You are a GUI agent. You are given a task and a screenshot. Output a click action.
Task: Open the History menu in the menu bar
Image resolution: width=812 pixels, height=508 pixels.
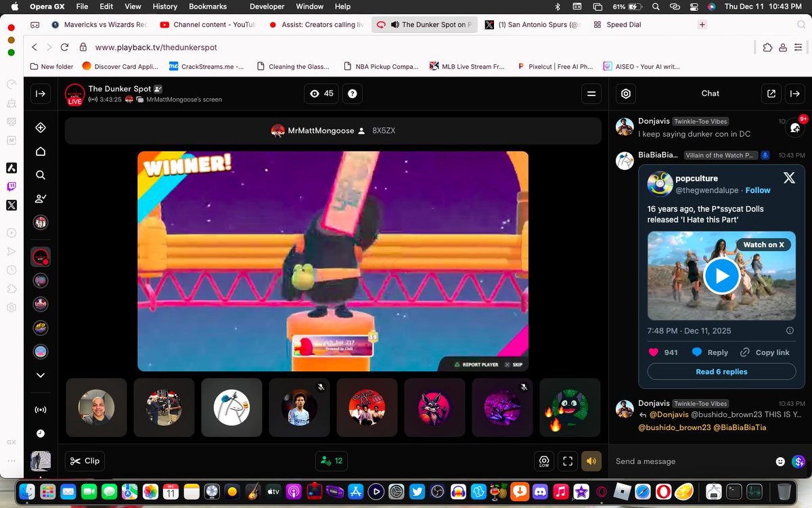(x=164, y=6)
